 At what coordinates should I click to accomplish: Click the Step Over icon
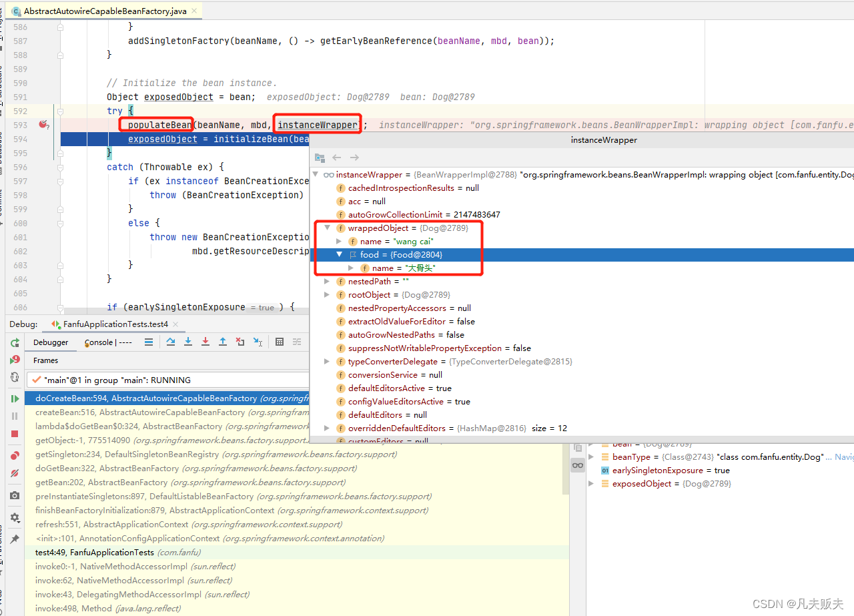pos(171,342)
